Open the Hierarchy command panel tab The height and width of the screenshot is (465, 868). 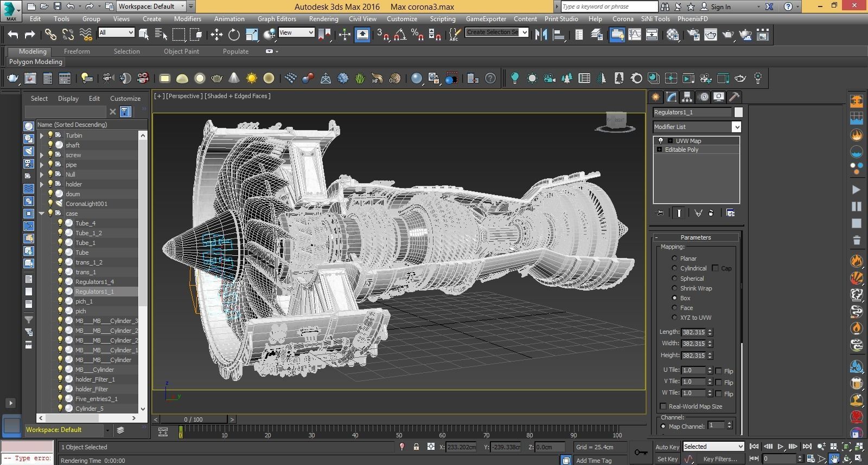[x=687, y=97]
